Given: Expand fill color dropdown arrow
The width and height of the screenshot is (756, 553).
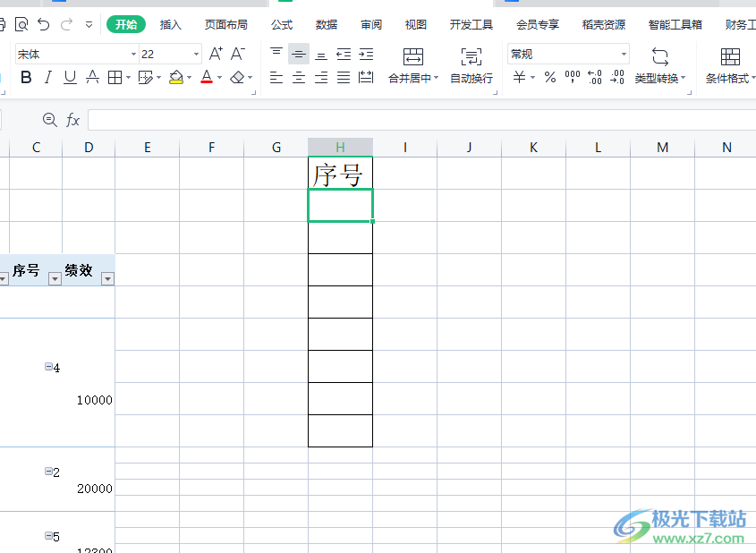Looking at the screenshot, I should point(189,77).
